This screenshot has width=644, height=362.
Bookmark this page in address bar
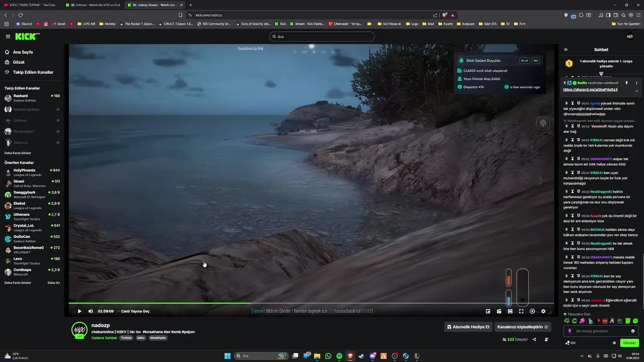point(181,15)
